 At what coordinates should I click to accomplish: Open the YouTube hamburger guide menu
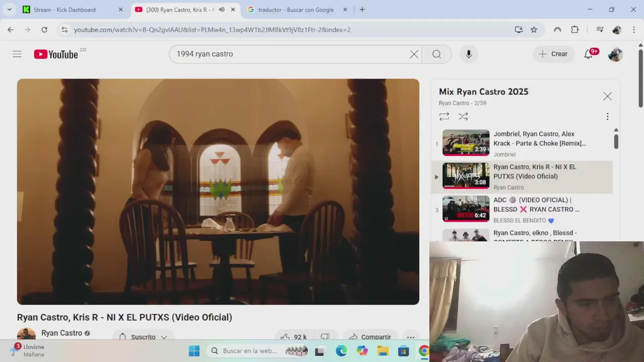coord(17,54)
